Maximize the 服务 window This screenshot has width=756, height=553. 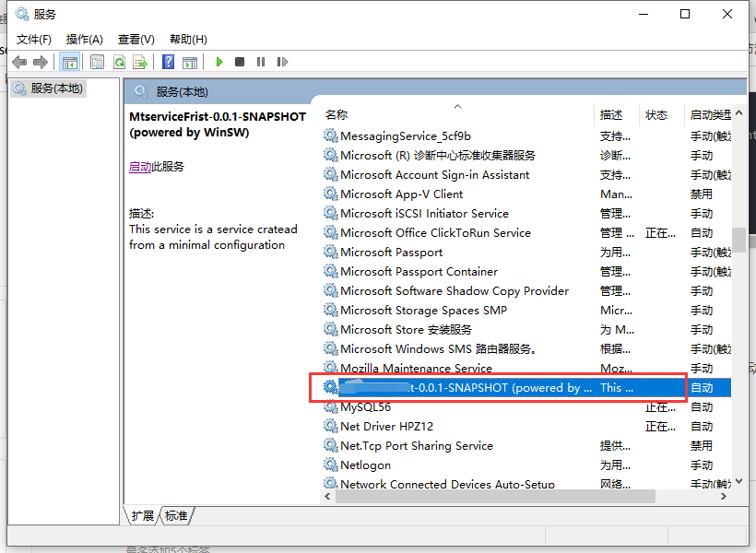[x=685, y=14]
